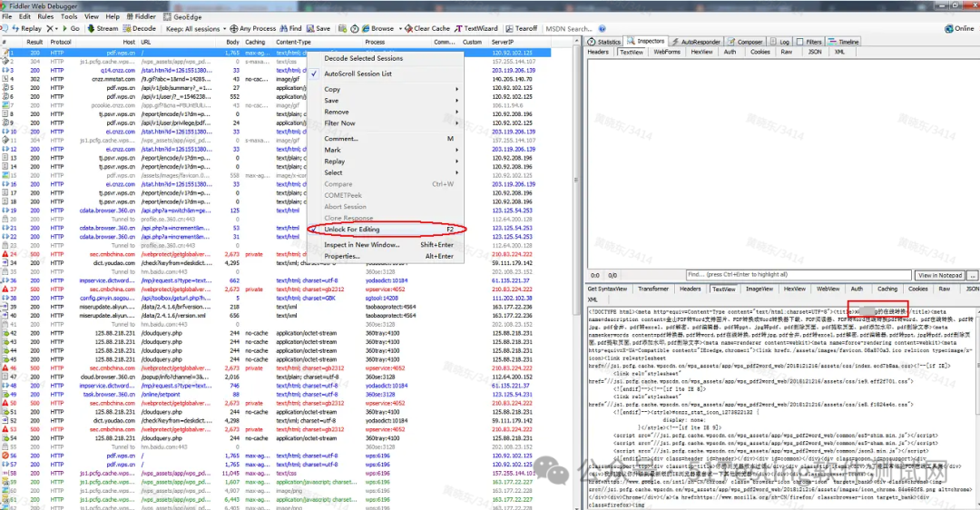Open the Filters tab
Screen dimensions: 980x510
pos(808,42)
